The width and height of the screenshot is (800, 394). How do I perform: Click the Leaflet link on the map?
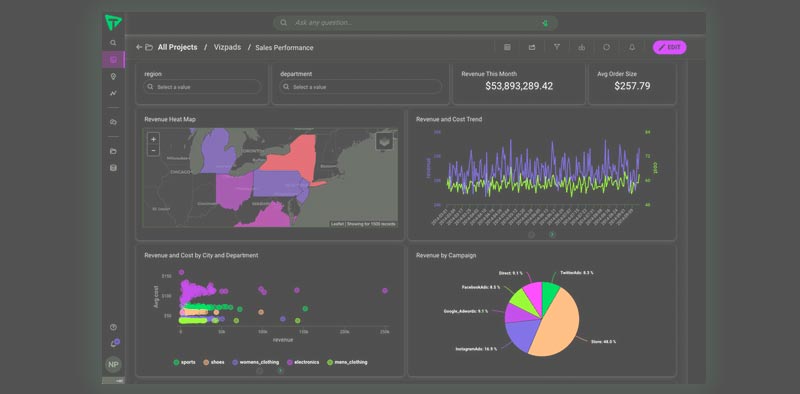pos(337,224)
